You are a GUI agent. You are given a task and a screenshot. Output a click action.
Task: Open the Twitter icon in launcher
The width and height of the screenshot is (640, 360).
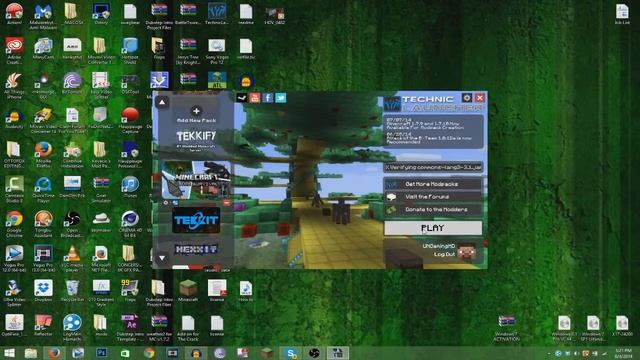point(281,98)
